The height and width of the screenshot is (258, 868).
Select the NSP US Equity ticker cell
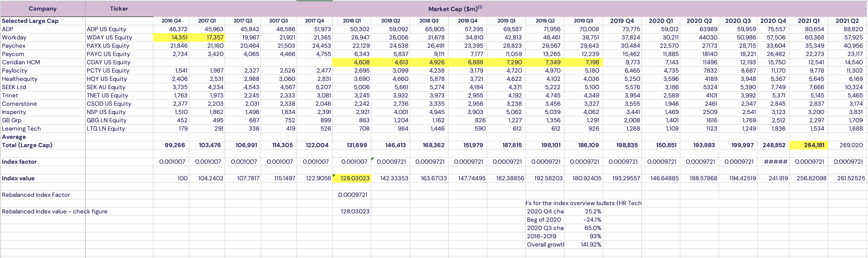tap(119, 112)
